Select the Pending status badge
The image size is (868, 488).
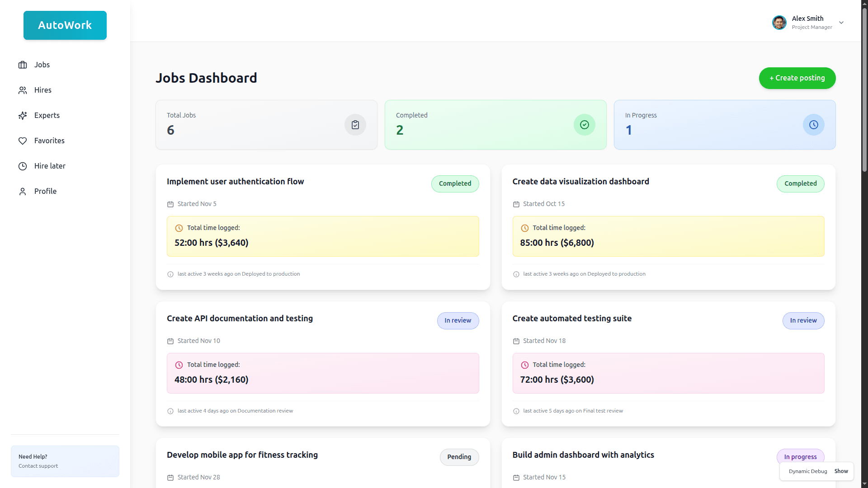click(x=459, y=457)
